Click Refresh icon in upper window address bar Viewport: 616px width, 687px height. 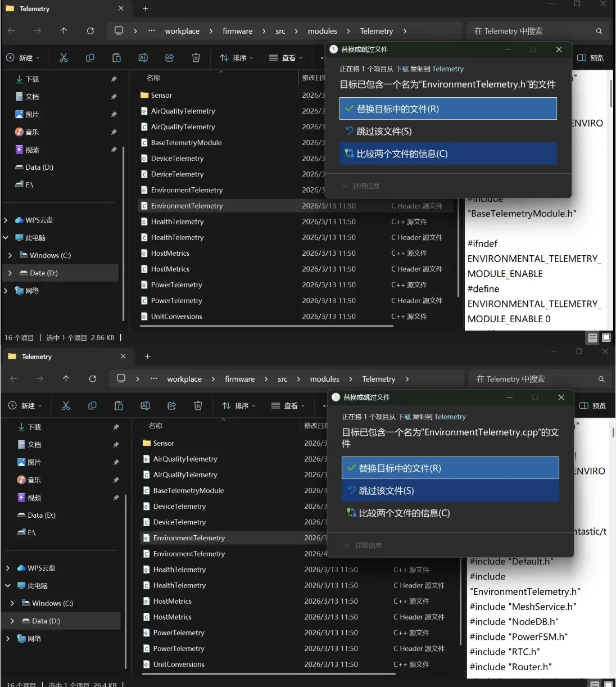90,31
